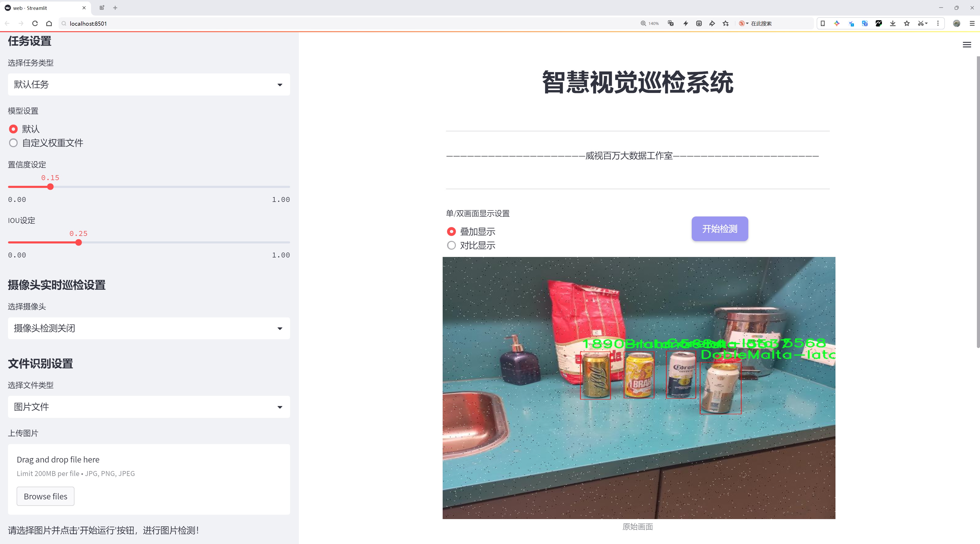Image resolution: width=980 pixels, height=544 pixels.
Task: Open the tab grid manager icon
Action: coord(101,8)
